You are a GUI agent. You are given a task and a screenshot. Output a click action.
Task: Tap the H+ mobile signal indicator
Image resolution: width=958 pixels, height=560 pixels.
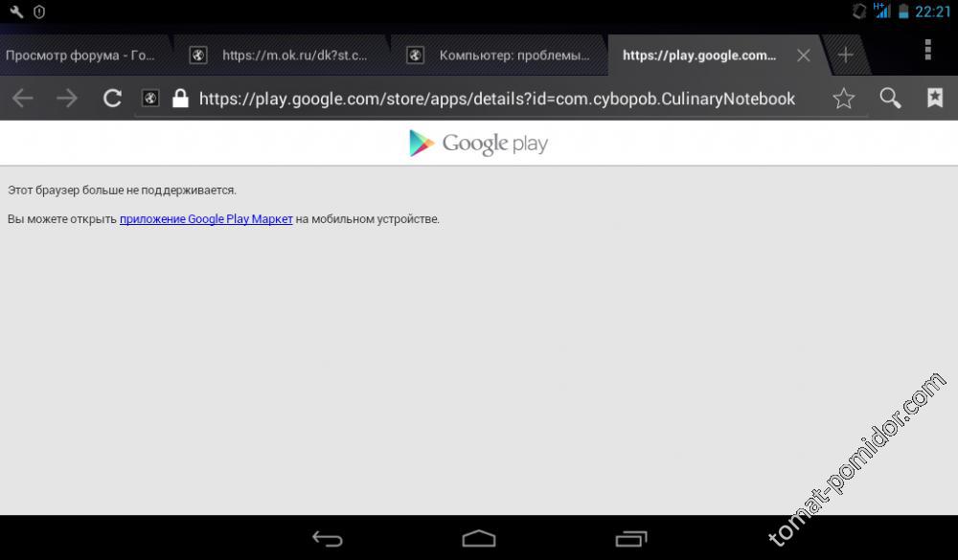[882, 11]
